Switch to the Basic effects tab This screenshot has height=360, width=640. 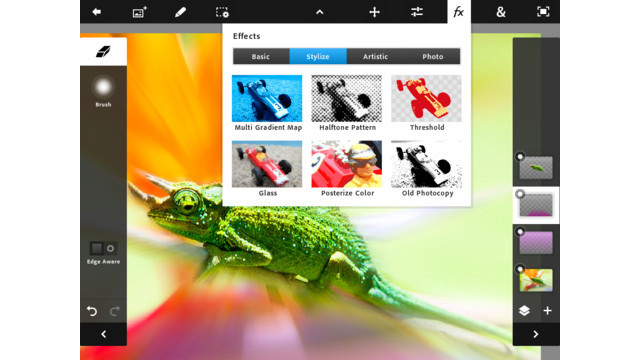tap(261, 56)
